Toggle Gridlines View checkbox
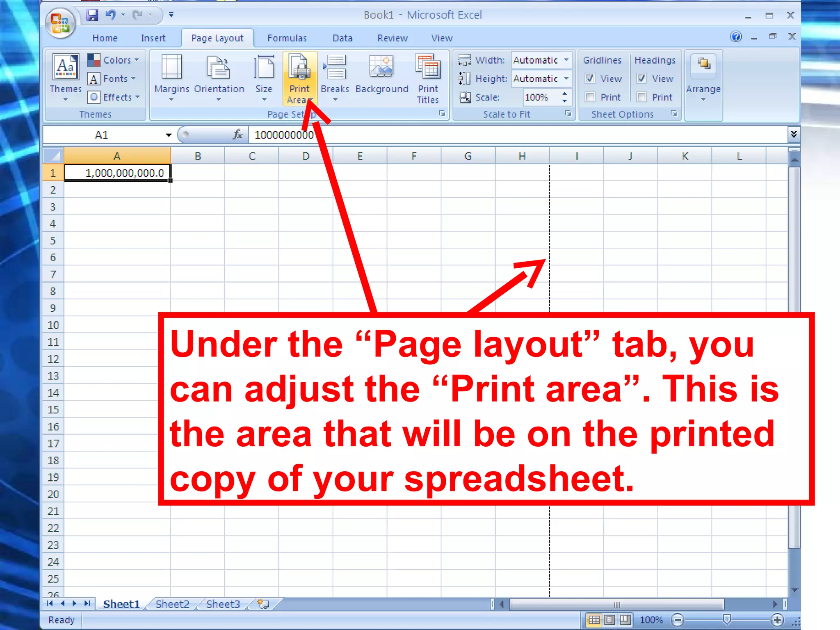Viewport: 840px width, 630px height. coord(590,78)
